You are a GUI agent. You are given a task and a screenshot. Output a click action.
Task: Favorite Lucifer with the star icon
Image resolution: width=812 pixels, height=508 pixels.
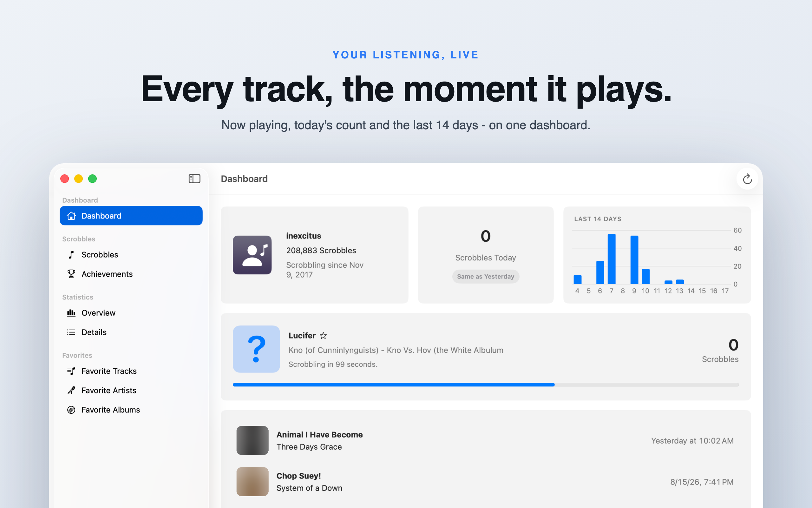point(323,336)
